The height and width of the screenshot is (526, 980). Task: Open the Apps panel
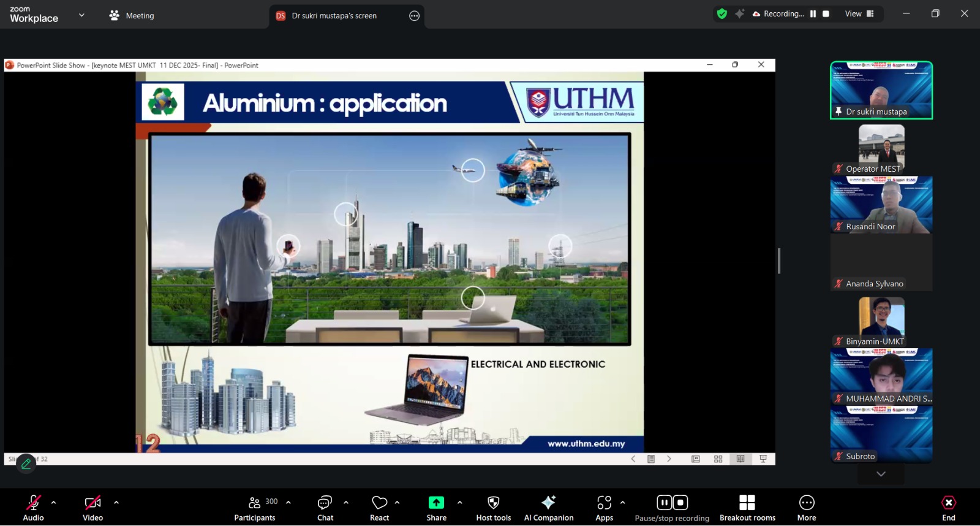pyautogui.click(x=604, y=508)
